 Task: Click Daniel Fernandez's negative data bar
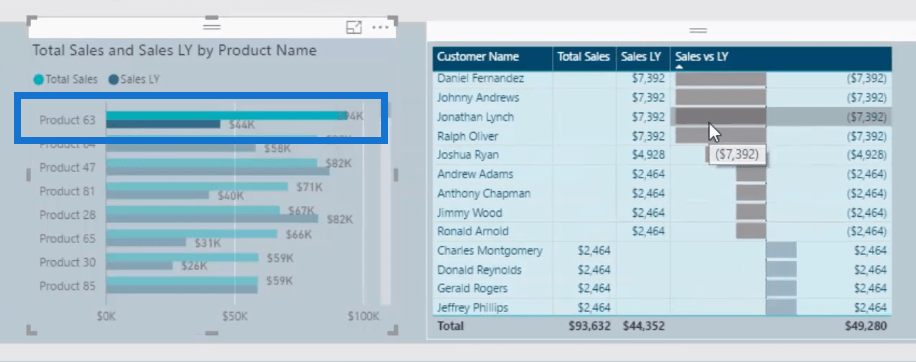(721, 79)
